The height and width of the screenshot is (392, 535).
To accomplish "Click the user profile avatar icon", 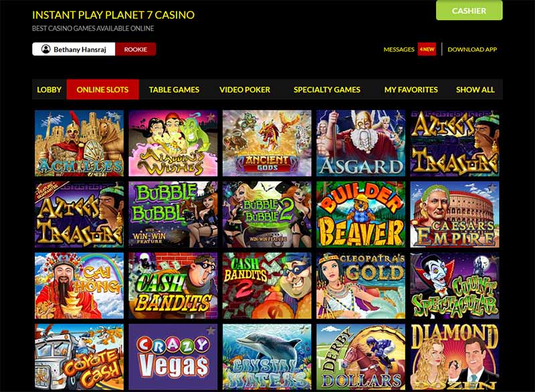I will [45, 49].
